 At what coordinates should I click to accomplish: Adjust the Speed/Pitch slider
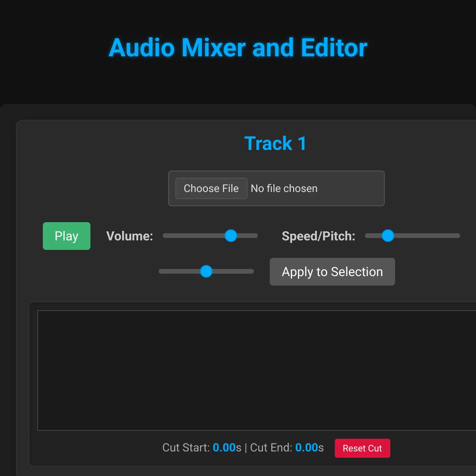click(388, 236)
